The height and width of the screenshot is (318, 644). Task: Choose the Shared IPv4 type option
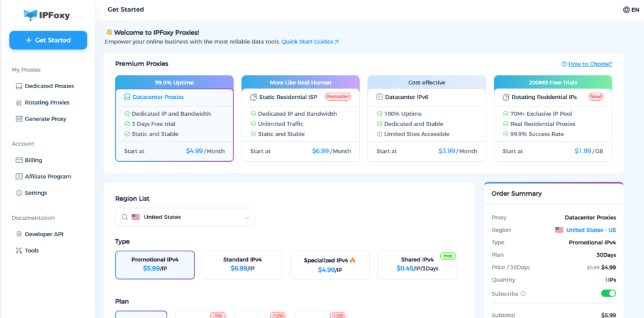(417, 264)
